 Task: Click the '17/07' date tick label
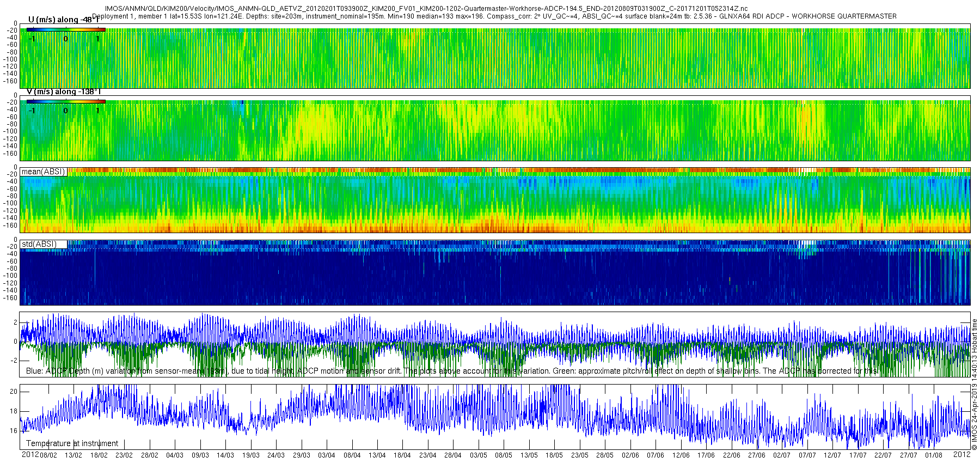point(858,455)
